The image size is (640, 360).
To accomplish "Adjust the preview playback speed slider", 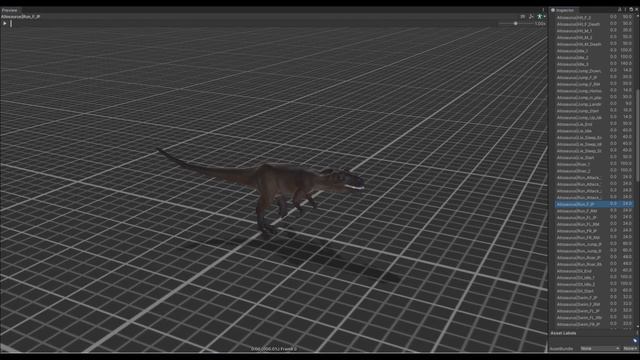I will (515, 24).
